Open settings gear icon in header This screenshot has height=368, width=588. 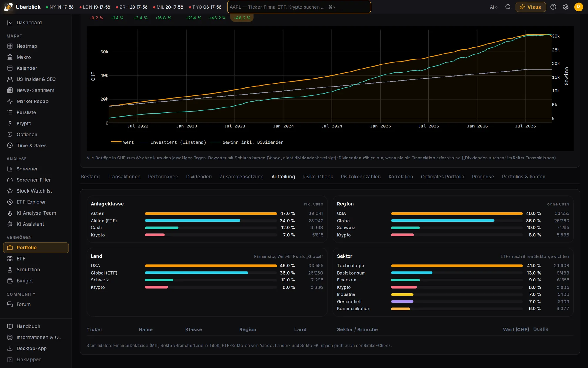[x=566, y=7]
